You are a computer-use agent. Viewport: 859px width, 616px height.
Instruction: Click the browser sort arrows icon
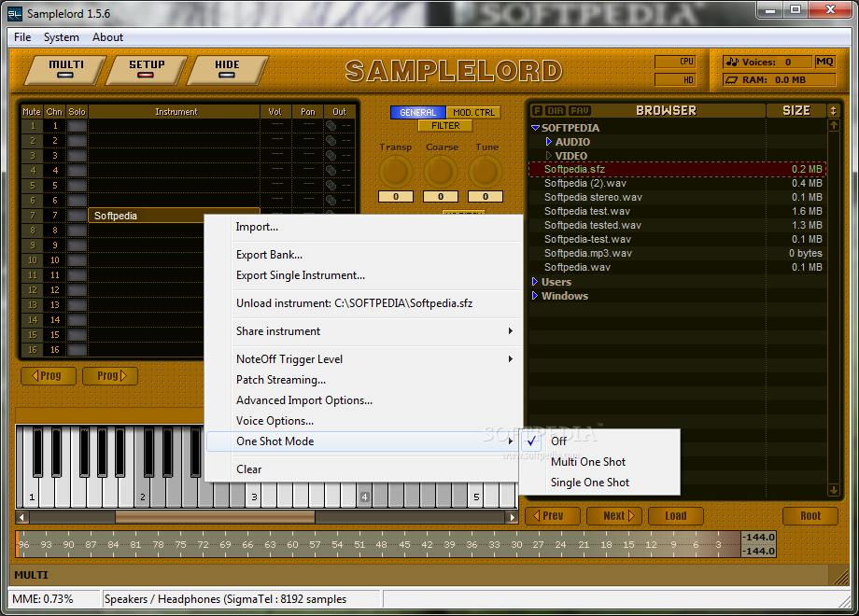[833, 111]
